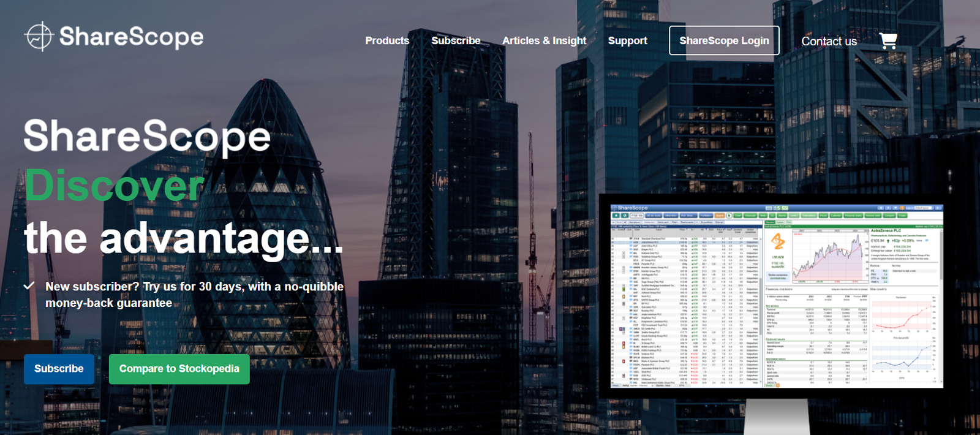The height and width of the screenshot is (435, 980).
Task: Click the green 'Discover' heading word
Action: (x=114, y=186)
